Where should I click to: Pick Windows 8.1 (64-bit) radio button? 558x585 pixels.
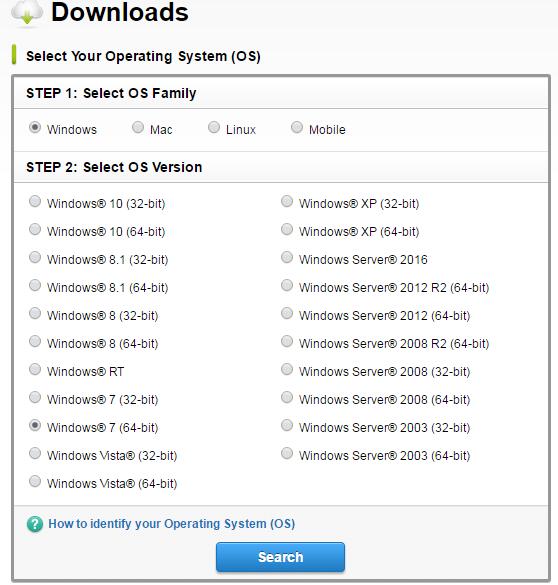[x=35, y=285]
